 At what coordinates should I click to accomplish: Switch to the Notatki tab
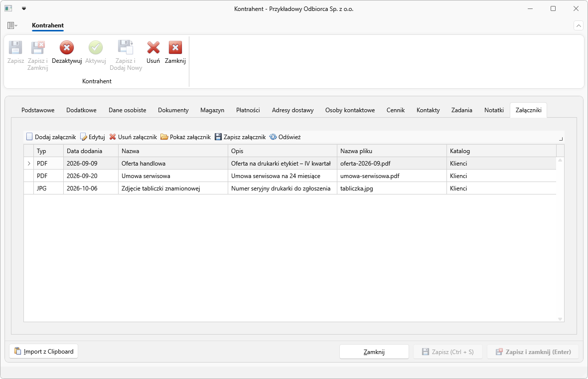point(494,110)
